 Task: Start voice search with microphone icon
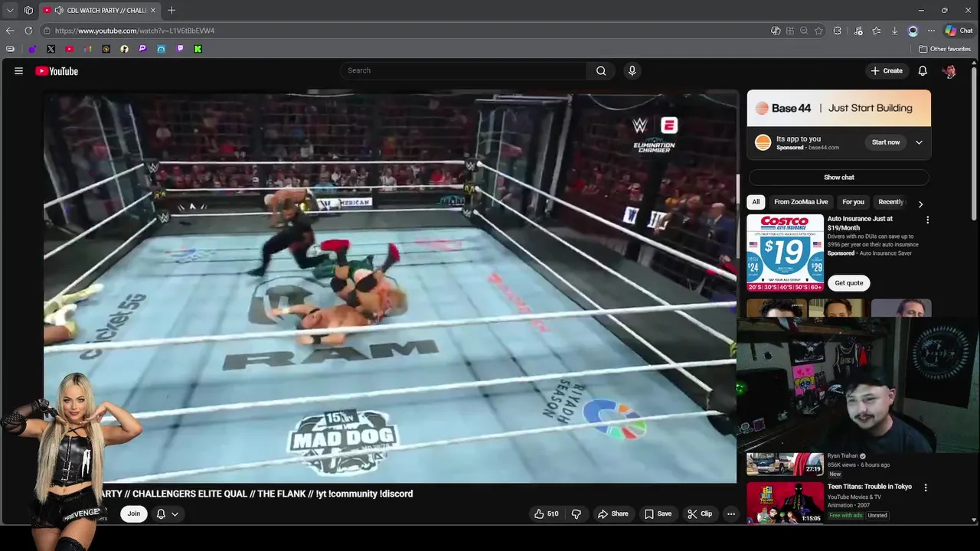[632, 70]
